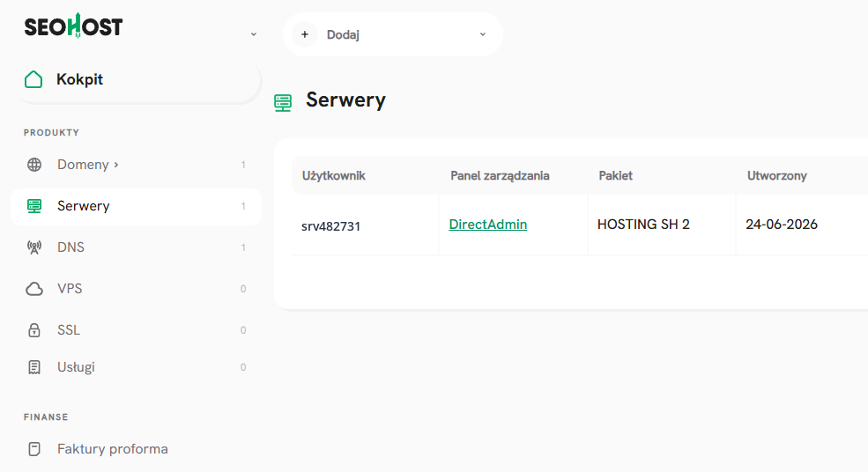Select the Dodaj label
This screenshot has width=868, height=472.
[343, 35]
